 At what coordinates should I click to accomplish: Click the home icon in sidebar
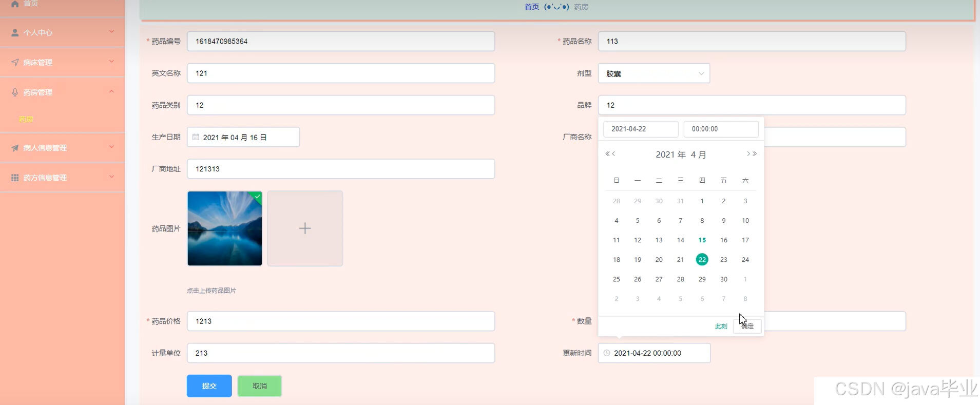click(15, 4)
